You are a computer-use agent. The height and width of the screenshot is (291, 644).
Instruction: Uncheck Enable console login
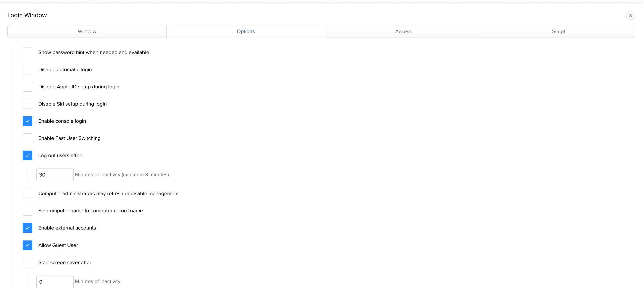tap(27, 121)
